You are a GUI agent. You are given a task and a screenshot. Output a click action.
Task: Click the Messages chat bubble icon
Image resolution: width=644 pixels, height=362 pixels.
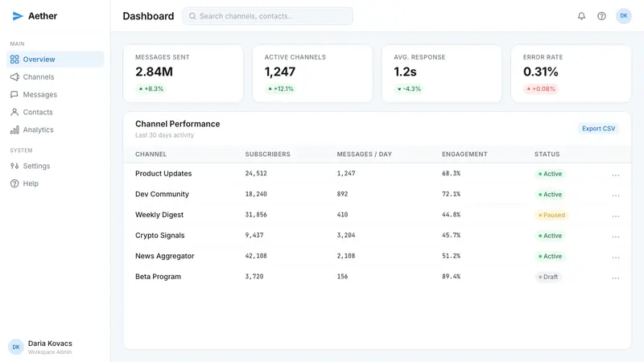14,95
